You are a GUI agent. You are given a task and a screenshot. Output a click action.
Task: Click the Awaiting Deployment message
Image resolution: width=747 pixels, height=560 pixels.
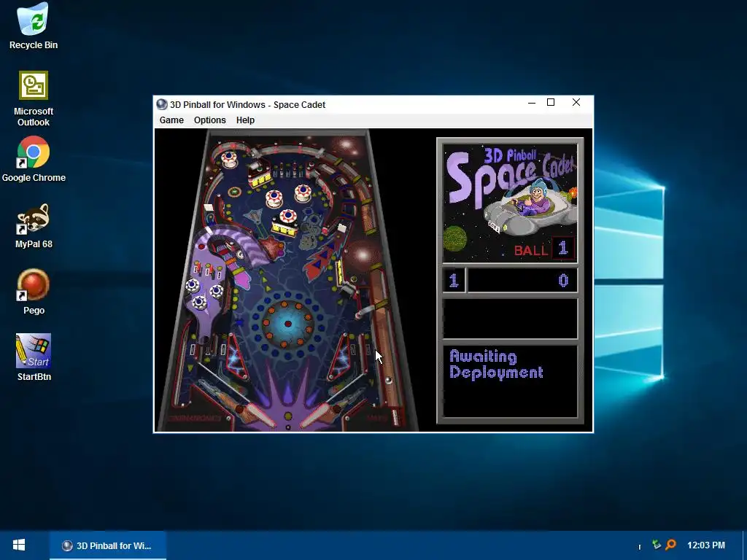coord(496,365)
